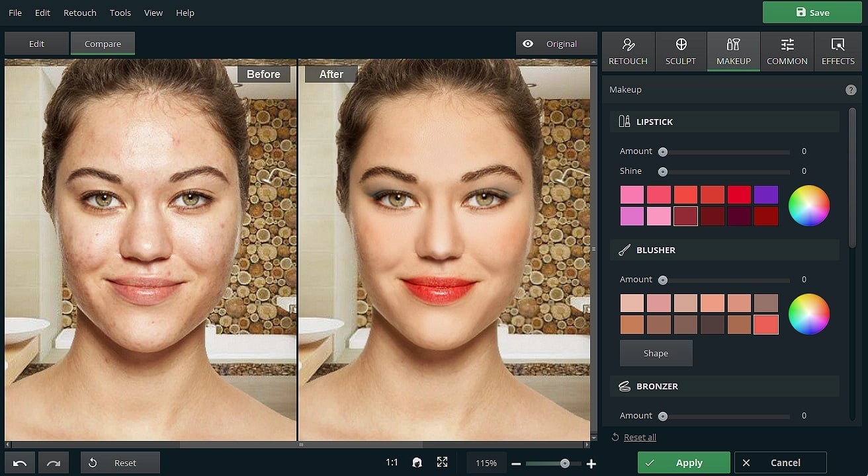The width and height of the screenshot is (868, 476).
Task: Click the reset-all circular arrow icon
Action: click(615, 437)
